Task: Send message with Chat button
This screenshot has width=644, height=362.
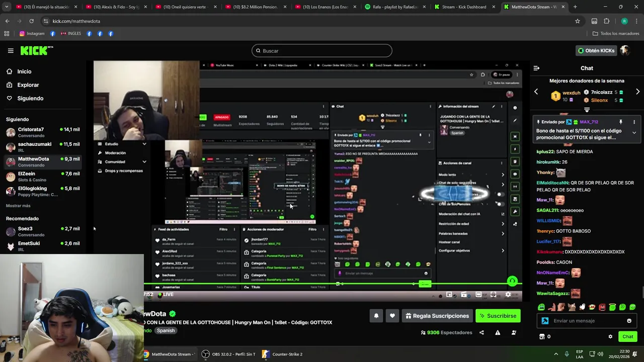Action: click(x=628, y=336)
